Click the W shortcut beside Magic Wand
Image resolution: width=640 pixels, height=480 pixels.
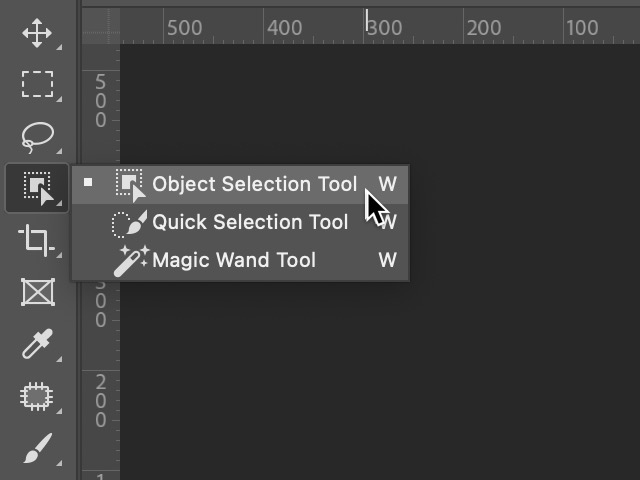coord(387,261)
